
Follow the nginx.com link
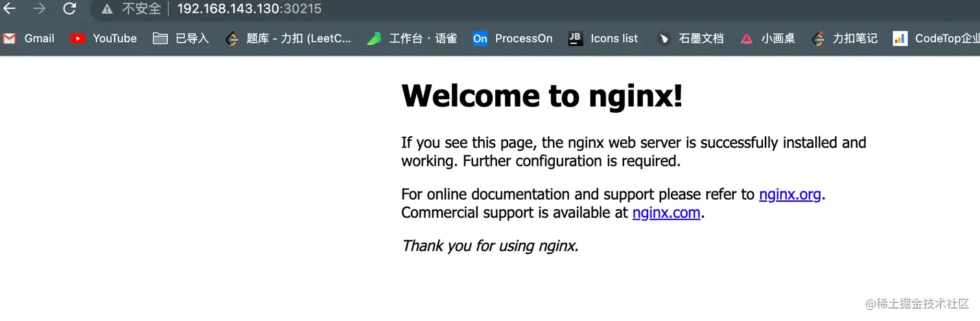666,213
